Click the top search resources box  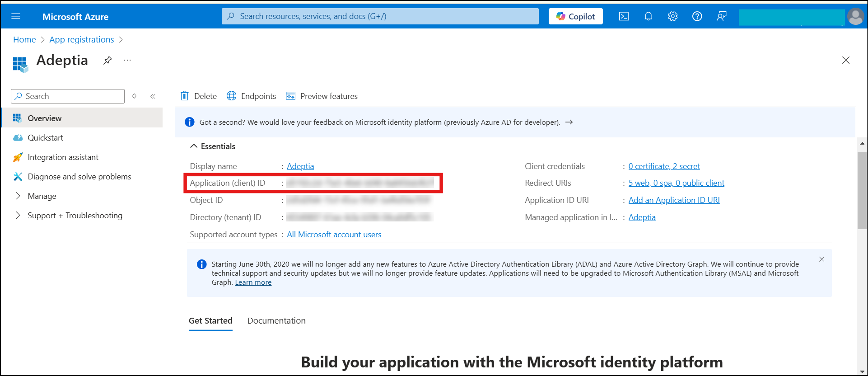point(380,16)
